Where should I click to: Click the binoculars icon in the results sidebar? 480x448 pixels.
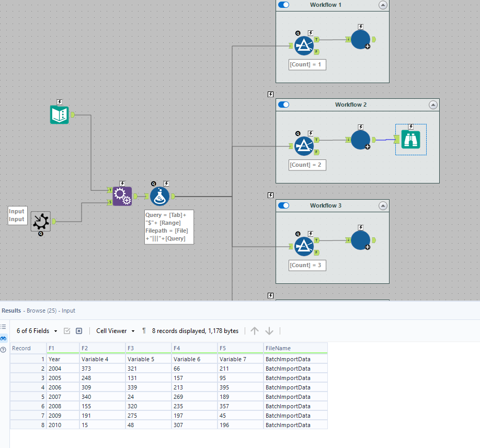click(x=3, y=338)
